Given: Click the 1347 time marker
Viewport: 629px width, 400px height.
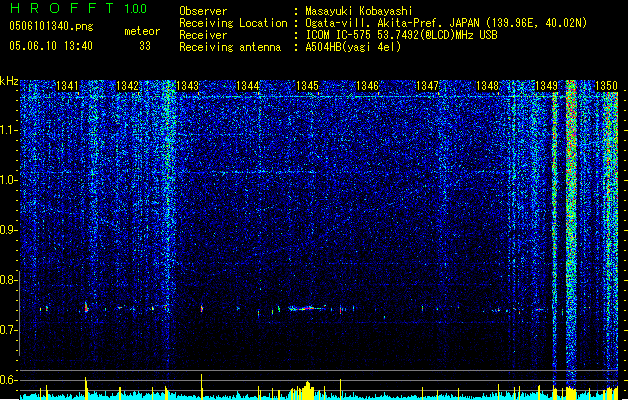Looking at the screenshot, I should pyautogui.click(x=428, y=86).
